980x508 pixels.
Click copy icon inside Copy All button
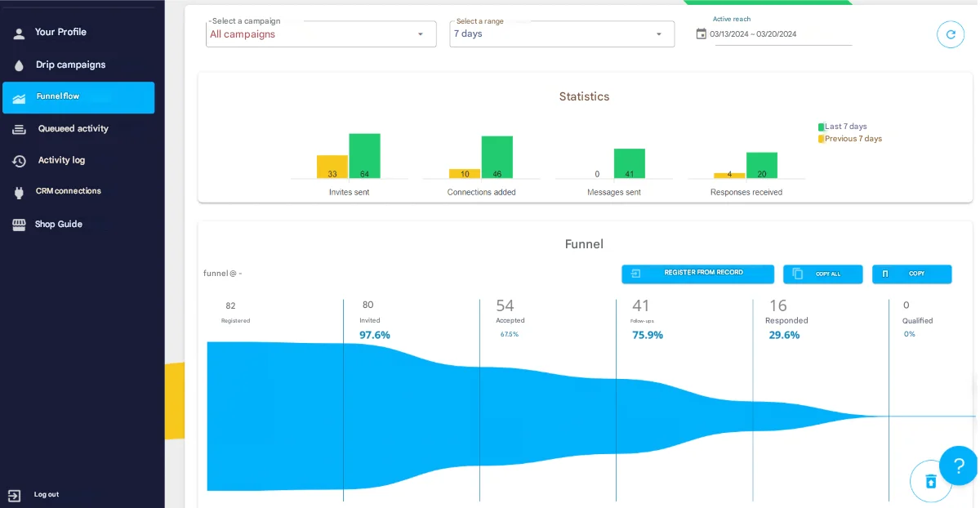click(798, 274)
